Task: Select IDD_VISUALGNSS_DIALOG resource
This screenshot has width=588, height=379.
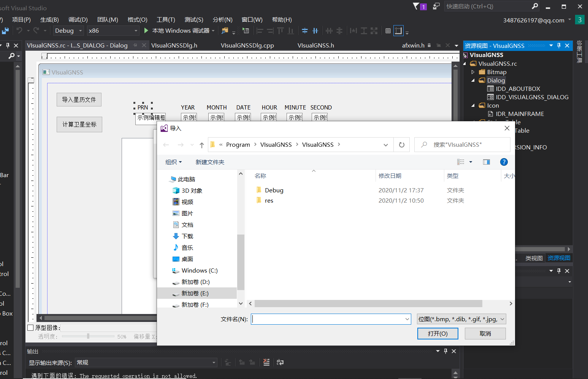Action: coord(528,97)
